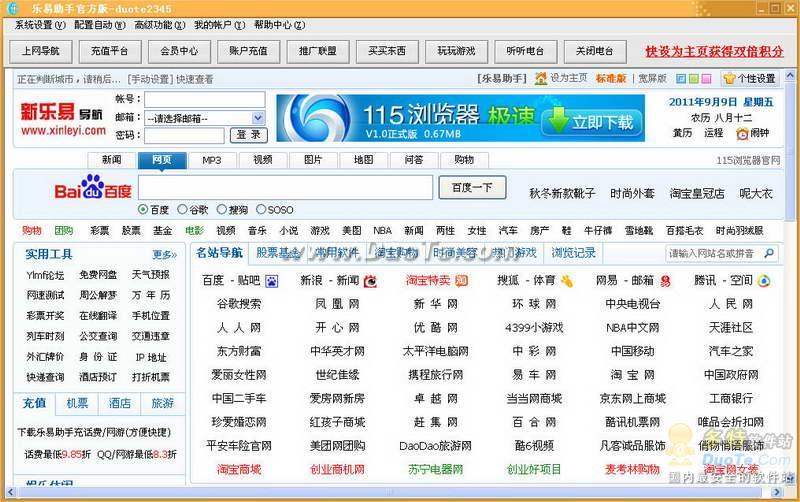Open the 天气预报 tool link

[x=151, y=275]
